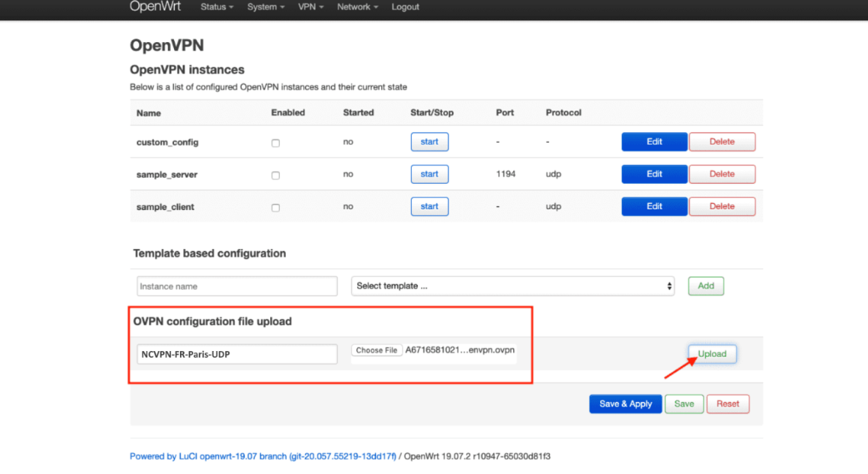Upload the selected OVPN configuration file
The width and height of the screenshot is (868, 474).
point(710,353)
